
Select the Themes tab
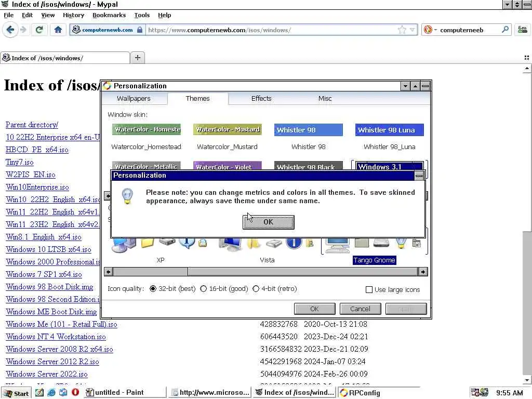[198, 99]
